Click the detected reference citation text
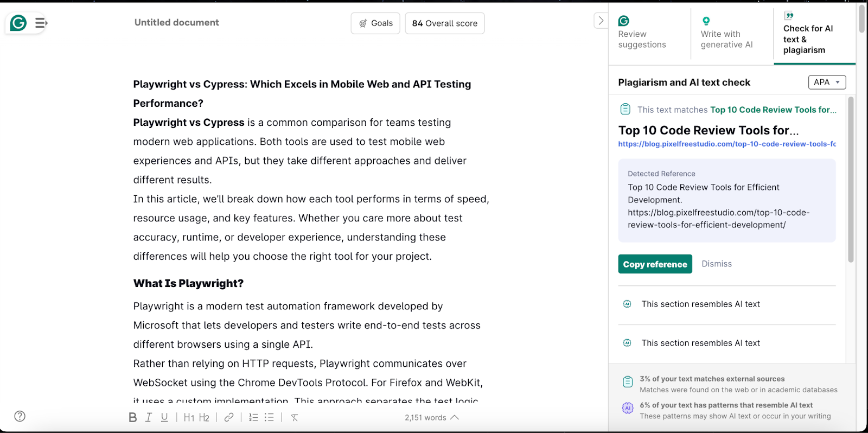 click(x=719, y=206)
